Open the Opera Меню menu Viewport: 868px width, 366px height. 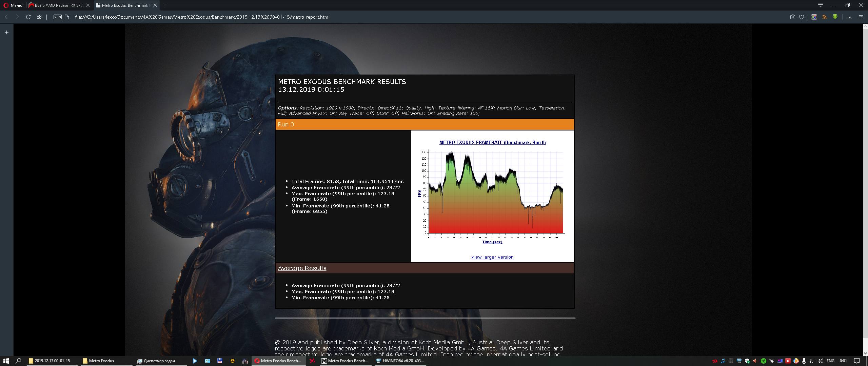[13, 5]
